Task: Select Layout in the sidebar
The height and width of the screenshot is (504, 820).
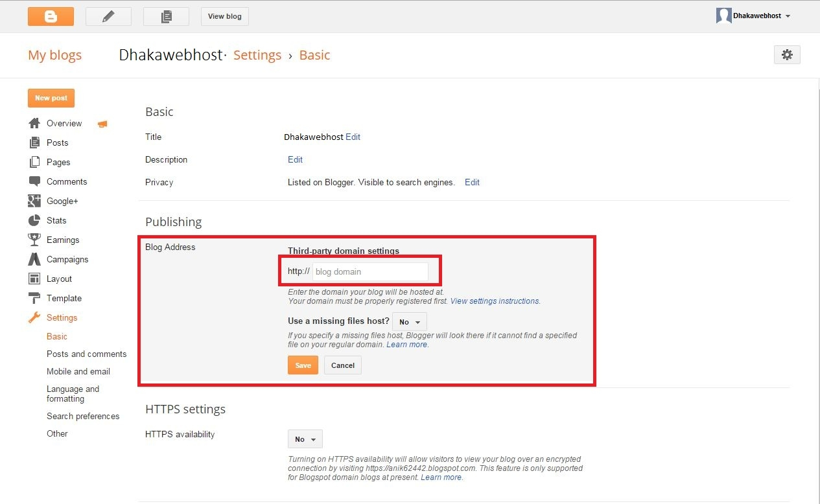Action: tap(59, 279)
